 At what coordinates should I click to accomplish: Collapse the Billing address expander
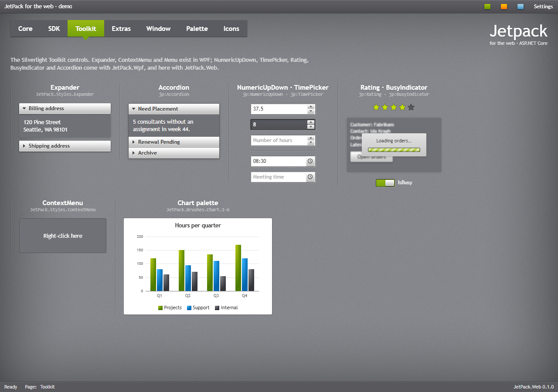tap(65, 108)
